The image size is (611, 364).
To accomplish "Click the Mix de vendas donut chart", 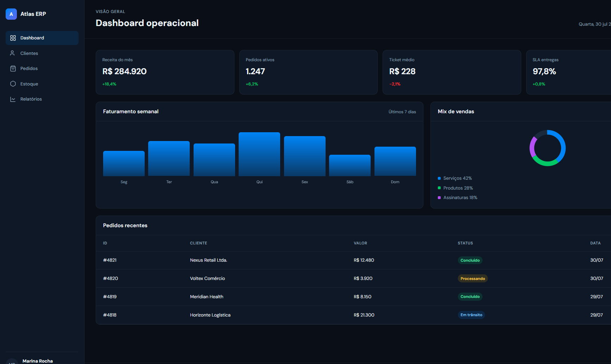I will pyautogui.click(x=548, y=148).
